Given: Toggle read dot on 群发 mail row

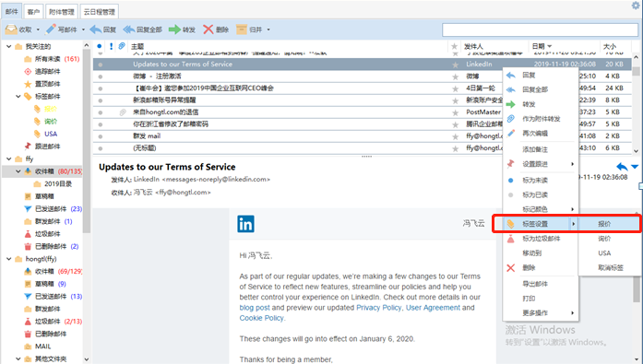Looking at the screenshot, I should pos(101,136).
